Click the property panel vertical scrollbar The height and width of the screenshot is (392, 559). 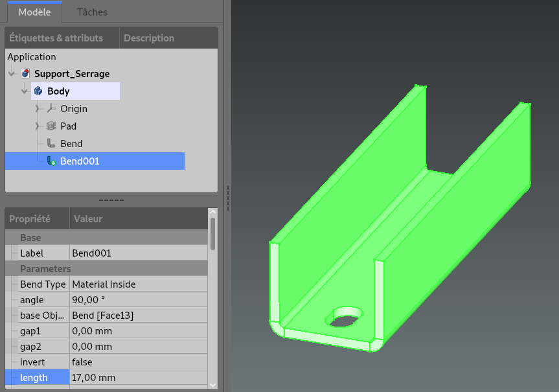[213, 233]
